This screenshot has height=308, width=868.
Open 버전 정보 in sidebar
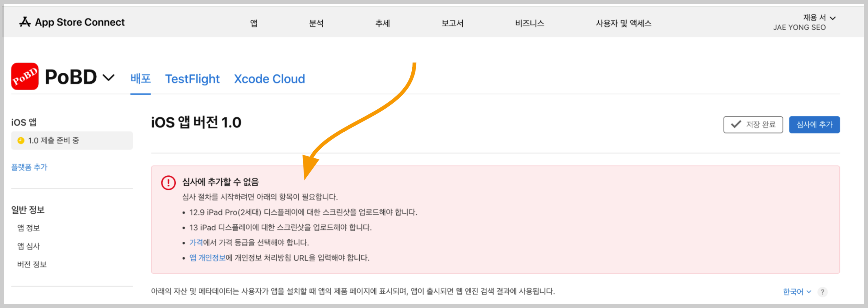click(x=32, y=265)
